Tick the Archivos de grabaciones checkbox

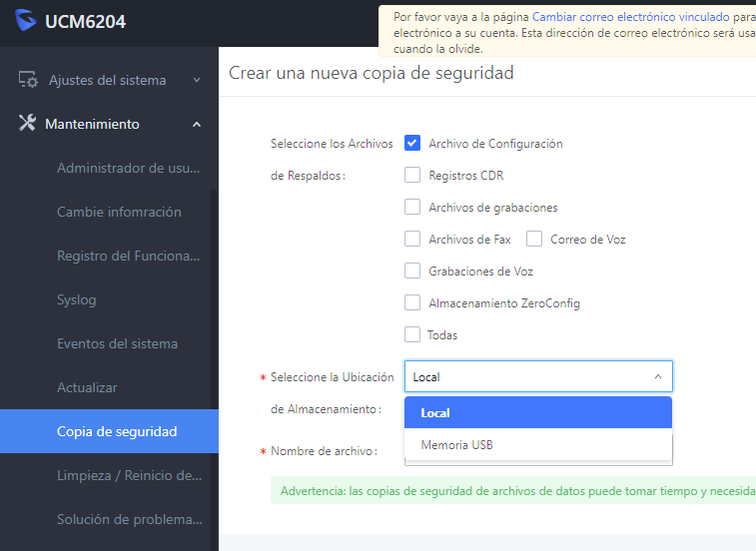coord(412,207)
